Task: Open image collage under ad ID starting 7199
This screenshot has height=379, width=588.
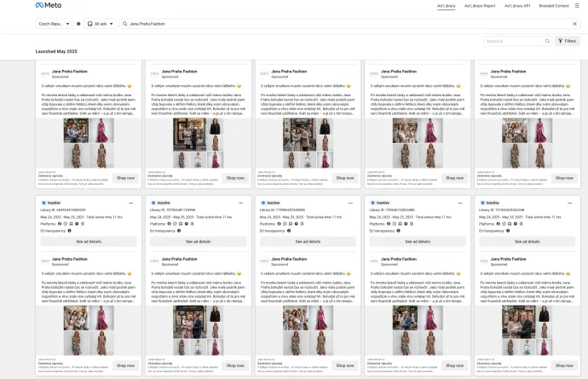Action: [x=308, y=330]
